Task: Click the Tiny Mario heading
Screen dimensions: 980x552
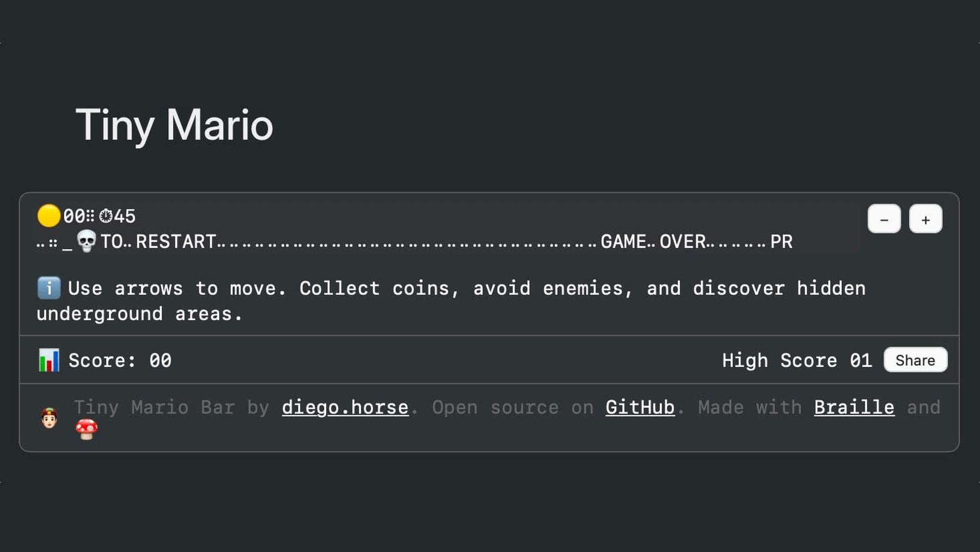Action: coord(174,125)
